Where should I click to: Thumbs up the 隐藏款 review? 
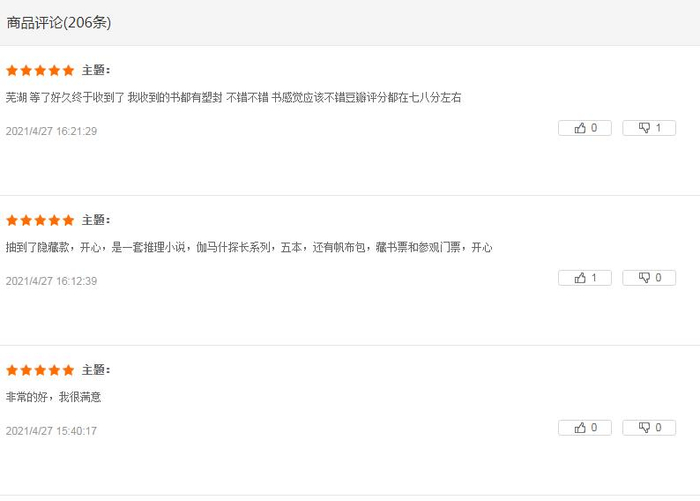click(585, 278)
